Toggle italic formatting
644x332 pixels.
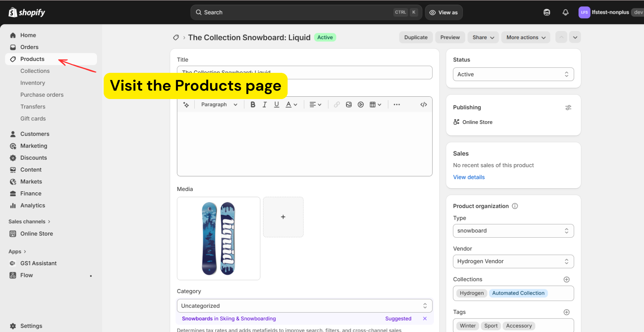click(265, 105)
